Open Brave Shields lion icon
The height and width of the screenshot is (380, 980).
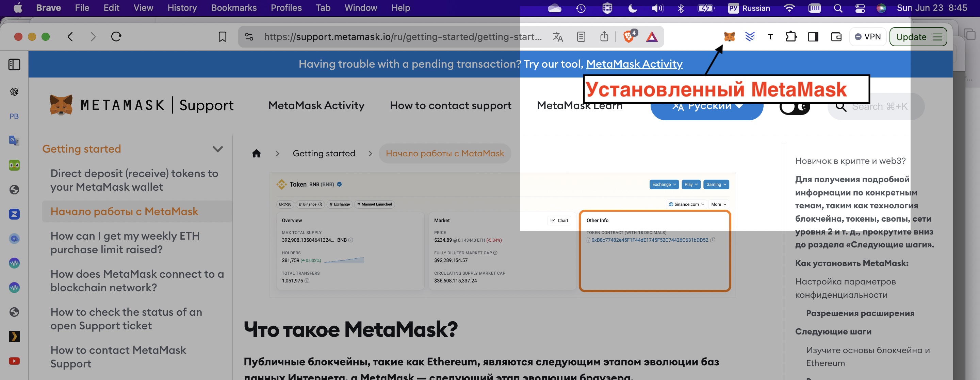click(628, 36)
